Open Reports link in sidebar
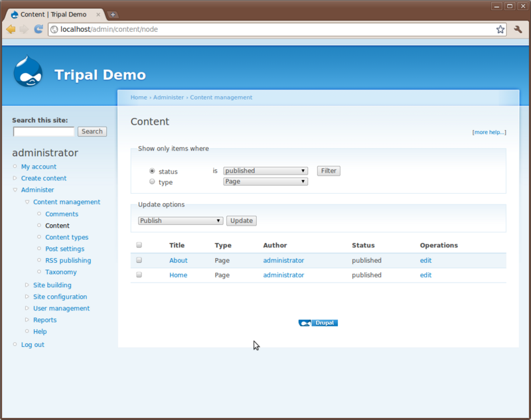This screenshot has height=420, width=531. (44, 320)
